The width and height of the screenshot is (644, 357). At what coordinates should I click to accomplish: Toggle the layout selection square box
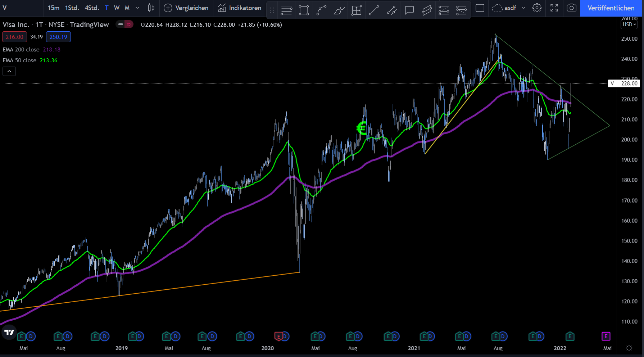click(x=480, y=8)
